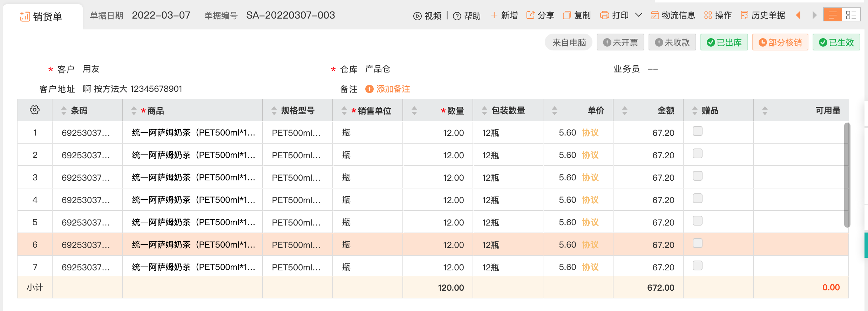Click the subtotal amount 672.00

(x=660, y=288)
